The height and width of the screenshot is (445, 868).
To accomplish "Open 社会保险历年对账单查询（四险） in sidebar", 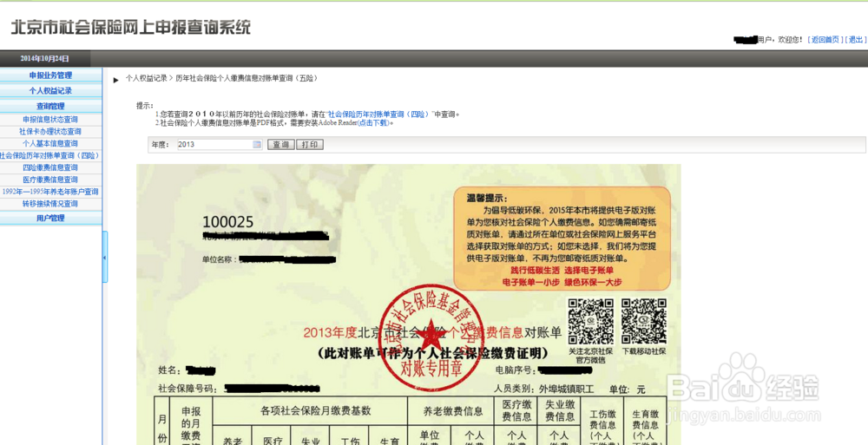I will click(50, 155).
